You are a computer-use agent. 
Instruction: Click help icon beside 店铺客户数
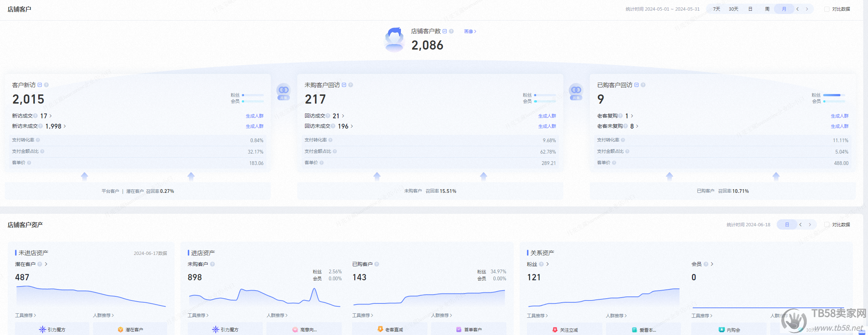pos(451,31)
